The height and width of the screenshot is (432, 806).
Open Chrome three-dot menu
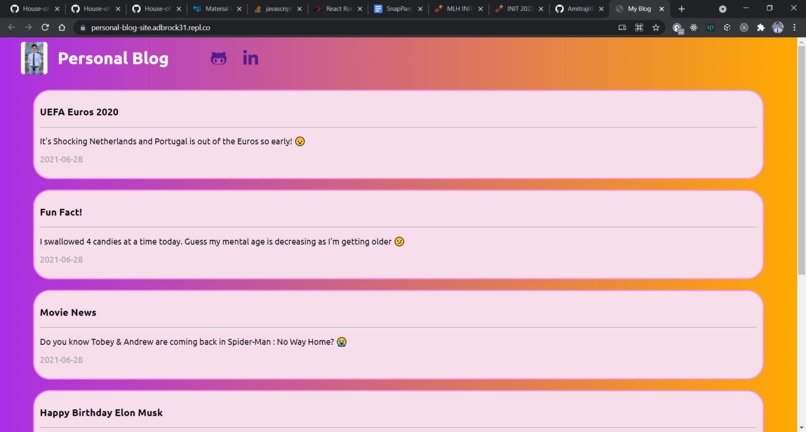pyautogui.click(x=794, y=28)
